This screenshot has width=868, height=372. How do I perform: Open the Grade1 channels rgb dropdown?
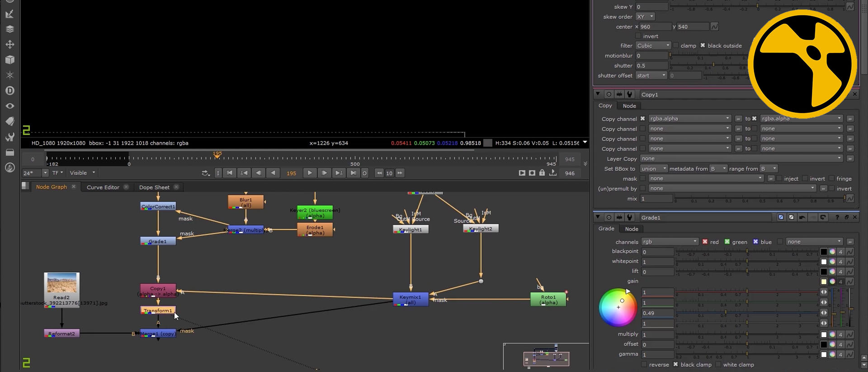click(x=670, y=242)
